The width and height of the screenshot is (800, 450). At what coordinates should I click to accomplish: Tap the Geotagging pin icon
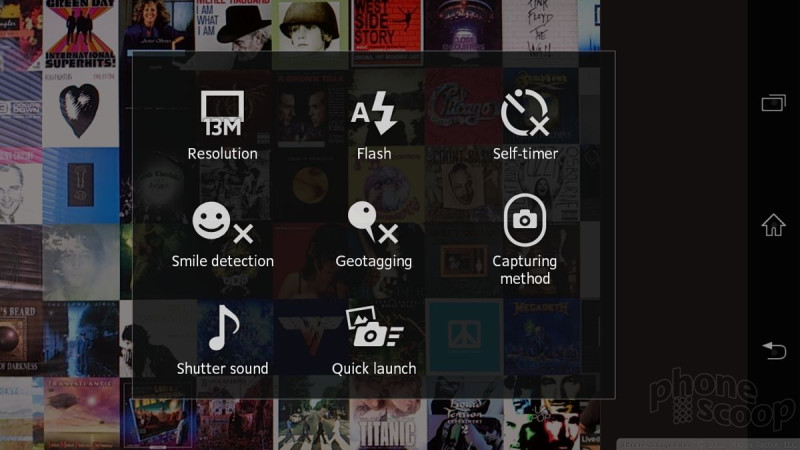click(373, 222)
